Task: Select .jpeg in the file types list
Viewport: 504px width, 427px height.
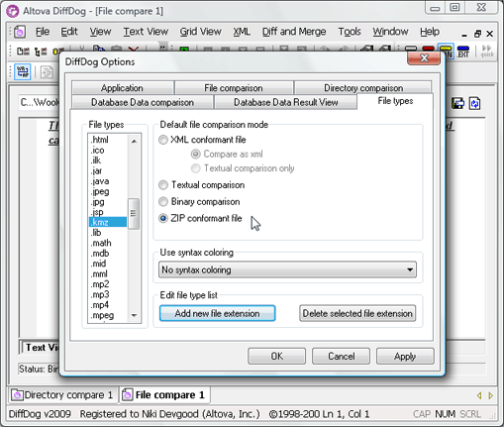Action: (108, 191)
